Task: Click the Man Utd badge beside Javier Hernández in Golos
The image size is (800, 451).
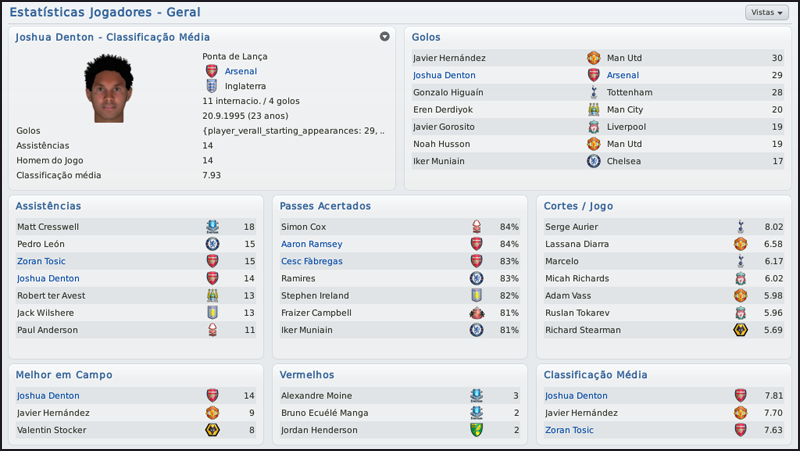Action: point(593,58)
